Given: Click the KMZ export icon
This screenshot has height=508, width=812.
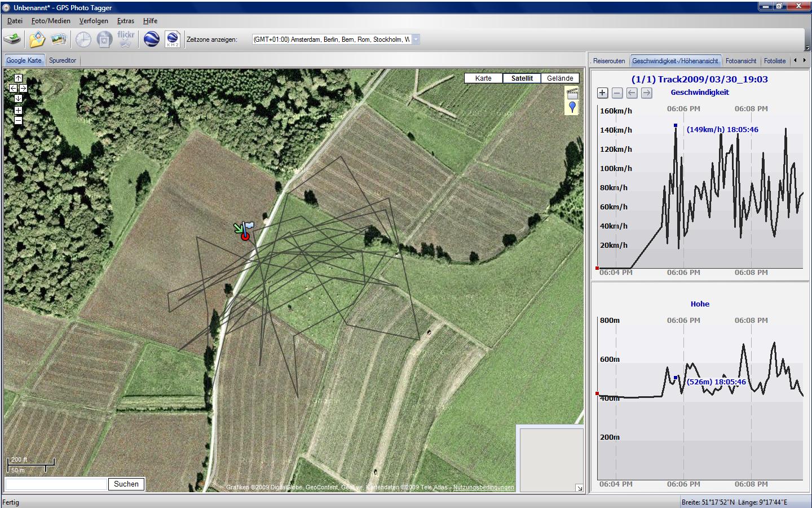Looking at the screenshot, I should tap(173, 40).
